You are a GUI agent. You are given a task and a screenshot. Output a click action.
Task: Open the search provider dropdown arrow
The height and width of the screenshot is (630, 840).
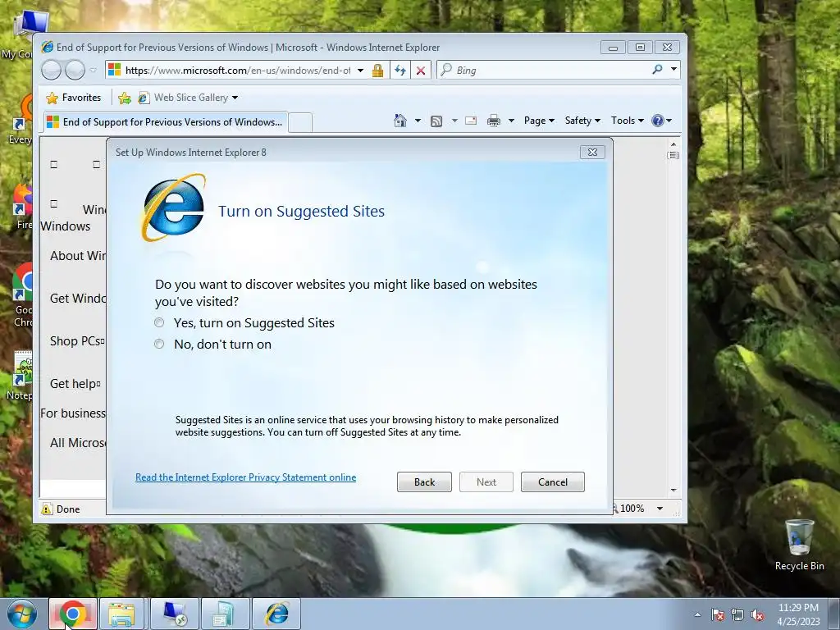coord(674,70)
